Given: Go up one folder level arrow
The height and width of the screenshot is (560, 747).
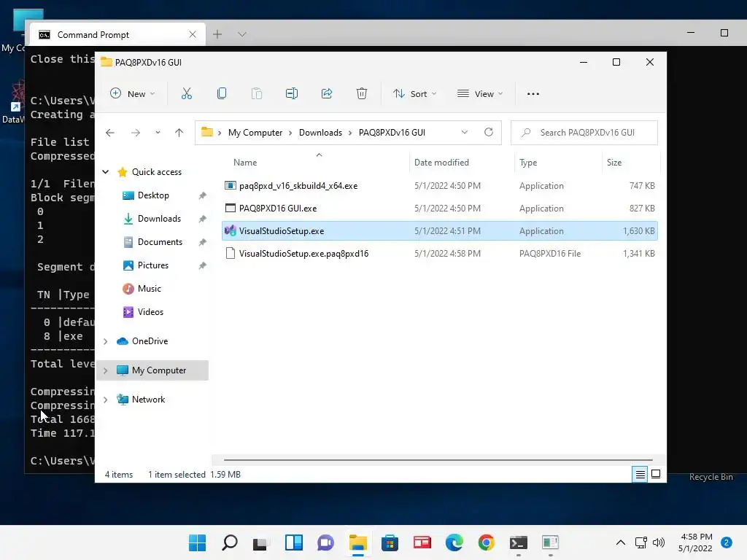Looking at the screenshot, I should point(179,133).
